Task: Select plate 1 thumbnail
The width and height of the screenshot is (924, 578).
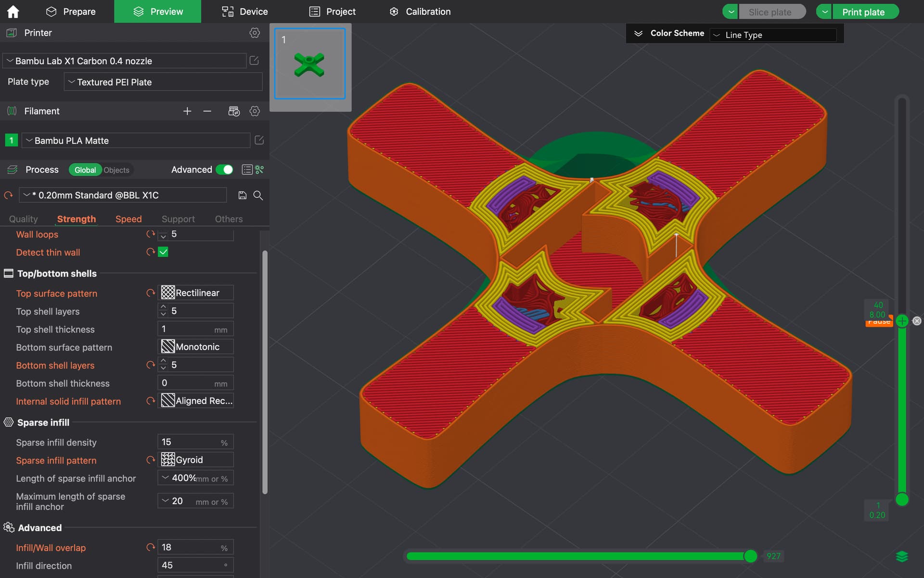Action: pos(310,64)
